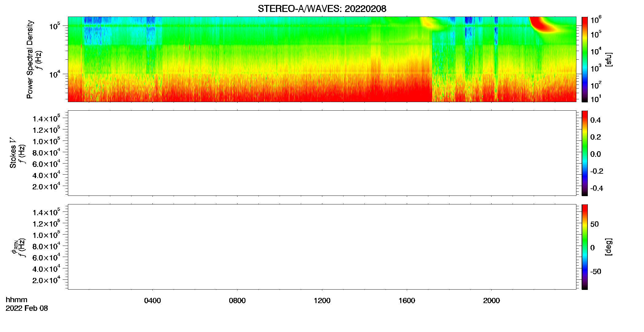Click the 1.4×10^5 tick in the Stokes panel
The height and width of the screenshot is (332, 644).
46,119
